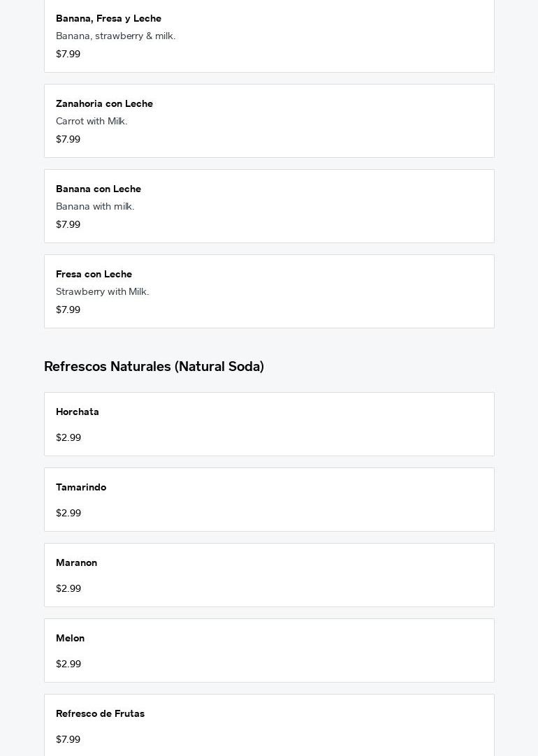Select the Tamarindo item name
This screenshot has height=756, width=538.
pyautogui.click(x=81, y=488)
